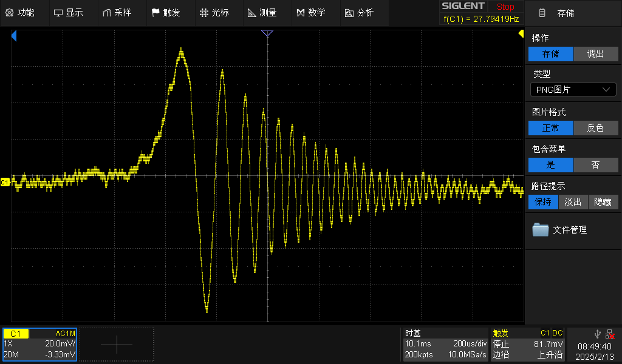
Task: Set 包含菜单 to 否
Action: click(595, 165)
